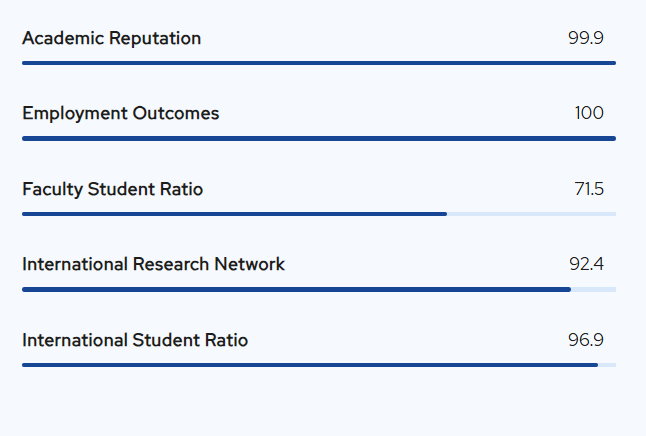This screenshot has width=646, height=436.
Task: Select the Faculty Student Ratio label
Action: 112,189
